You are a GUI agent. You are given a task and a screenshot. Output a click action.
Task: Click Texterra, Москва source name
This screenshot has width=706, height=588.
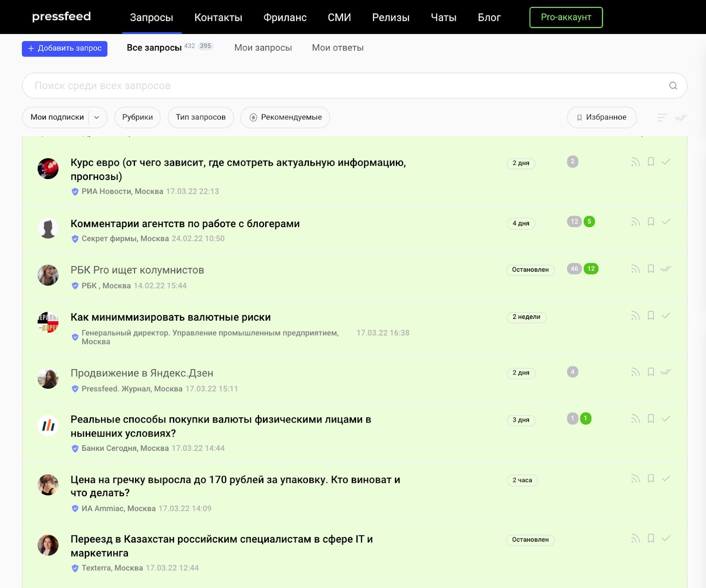[x=112, y=568]
